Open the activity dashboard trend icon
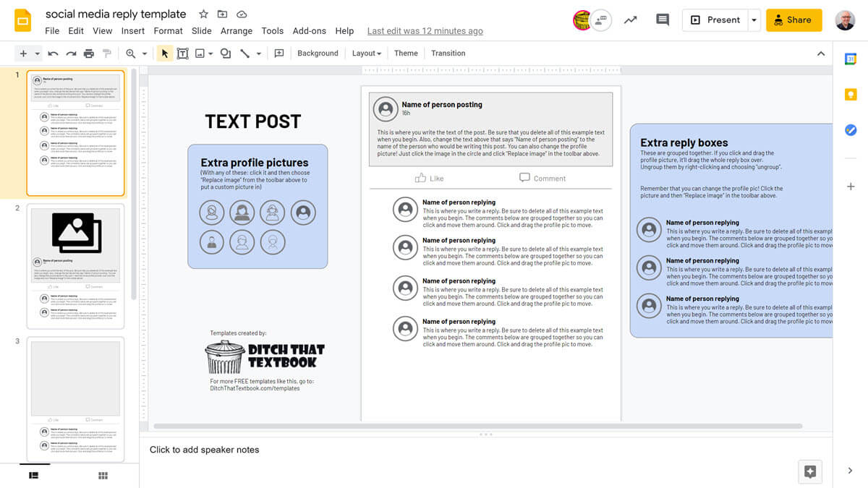The image size is (868, 488). pos(630,20)
